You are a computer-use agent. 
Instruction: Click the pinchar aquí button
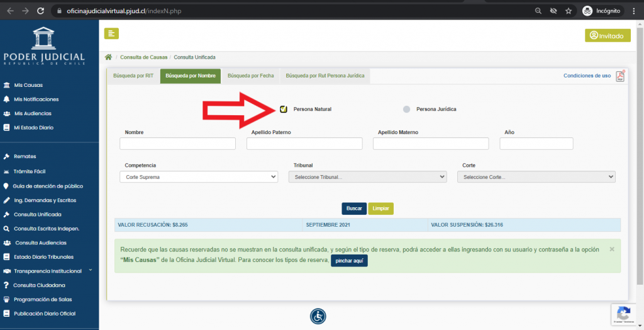pyautogui.click(x=349, y=261)
